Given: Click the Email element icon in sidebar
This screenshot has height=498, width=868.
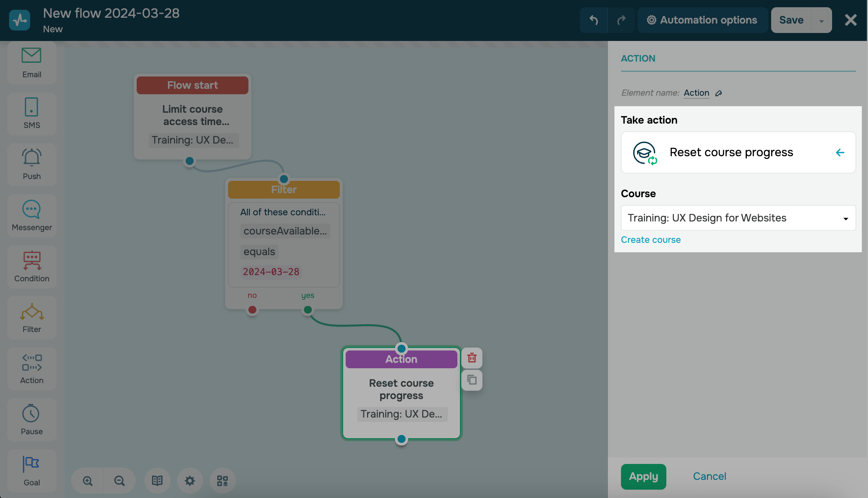Looking at the screenshot, I should pos(32,55).
